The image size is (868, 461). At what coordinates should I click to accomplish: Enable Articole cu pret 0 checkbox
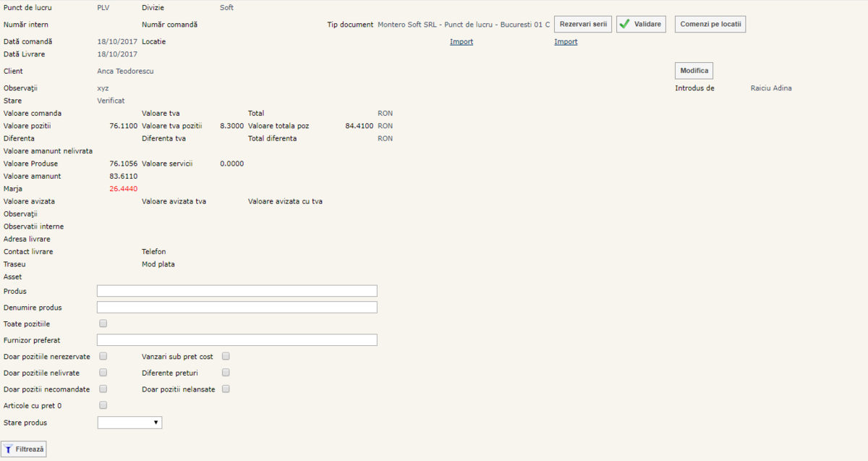point(103,405)
